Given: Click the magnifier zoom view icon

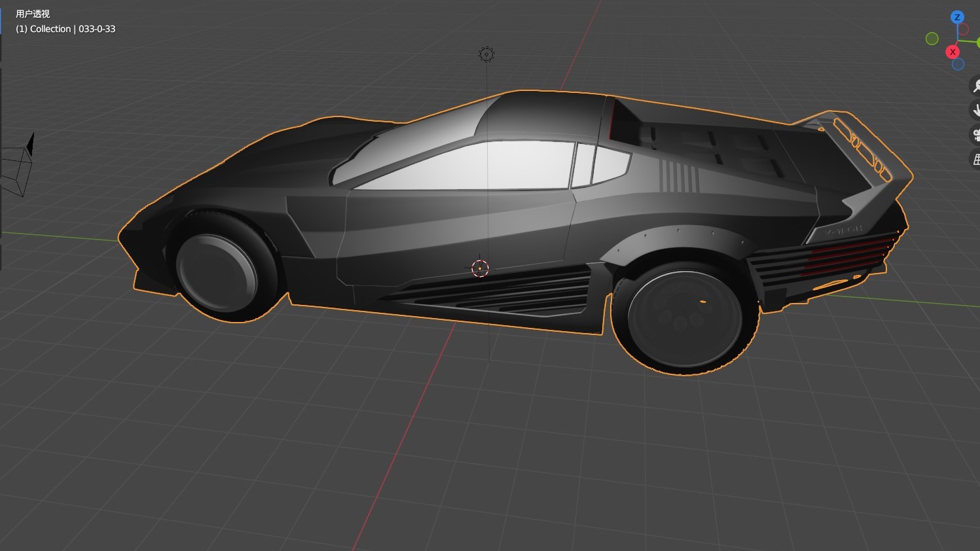Looking at the screenshot, I should tap(975, 86).
